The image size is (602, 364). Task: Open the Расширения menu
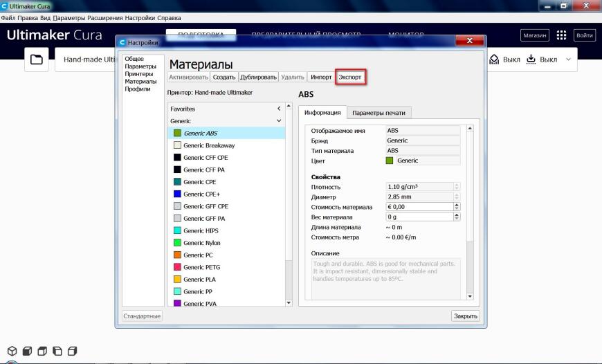[105, 18]
